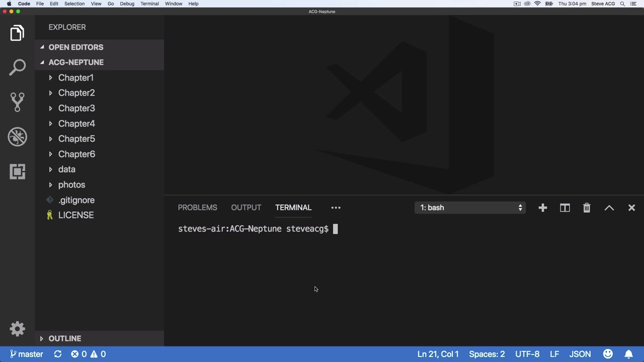Open the File menu

tap(40, 4)
